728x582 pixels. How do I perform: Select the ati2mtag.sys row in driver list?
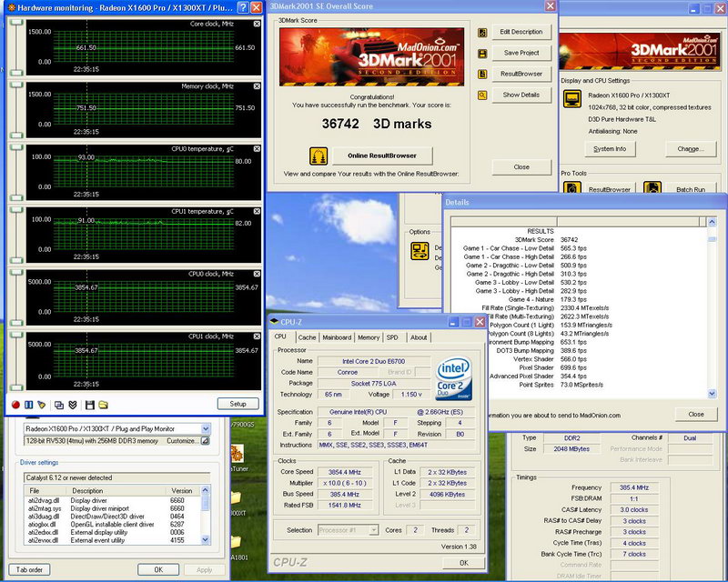click(x=112, y=508)
